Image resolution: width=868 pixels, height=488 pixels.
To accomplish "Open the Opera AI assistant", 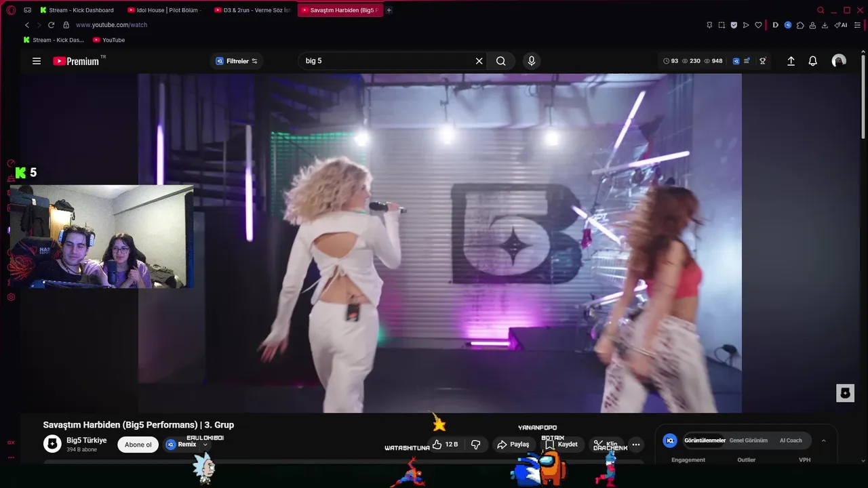I will (841, 25).
